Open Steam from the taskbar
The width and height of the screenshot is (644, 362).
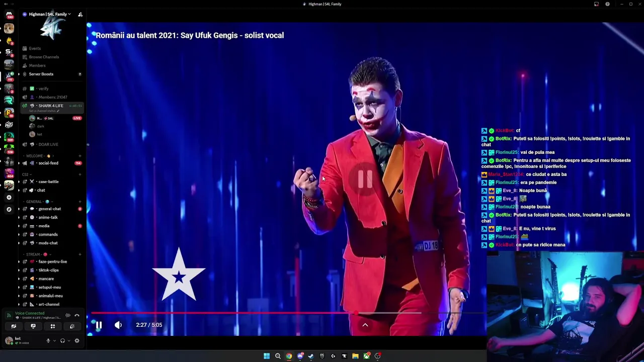click(x=311, y=356)
